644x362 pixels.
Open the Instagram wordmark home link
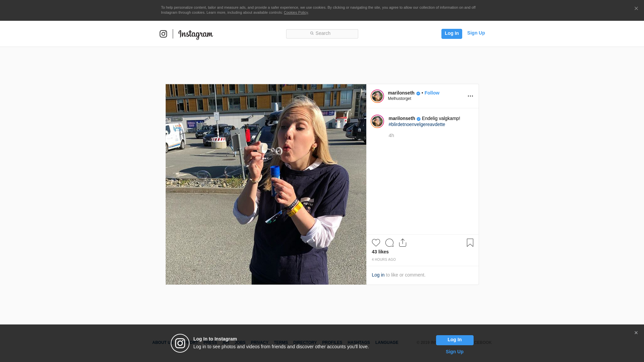click(x=196, y=34)
